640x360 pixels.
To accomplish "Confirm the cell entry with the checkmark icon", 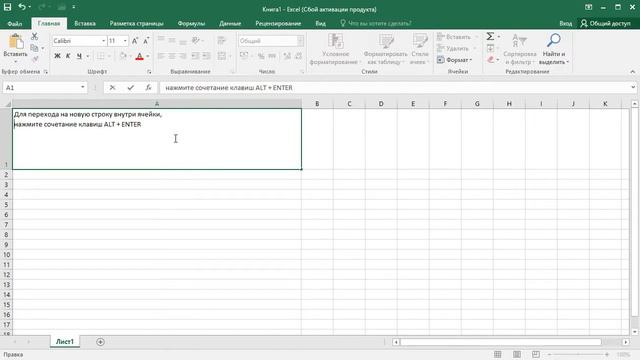I will tap(130, 88).
